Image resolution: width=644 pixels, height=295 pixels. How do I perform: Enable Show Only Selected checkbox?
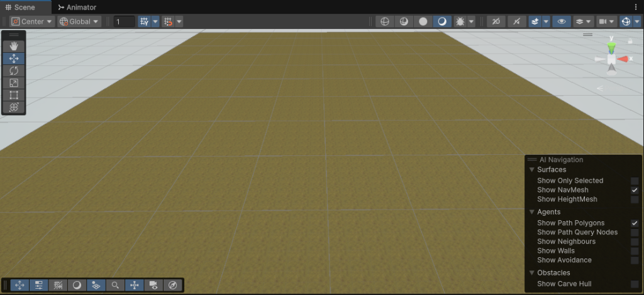click(635, 181)
